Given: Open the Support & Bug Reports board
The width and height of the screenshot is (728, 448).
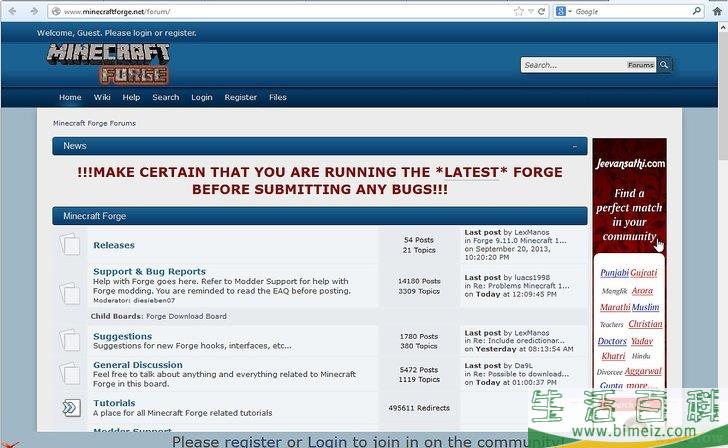Looking at the screenshot, I should coord(150,272).
